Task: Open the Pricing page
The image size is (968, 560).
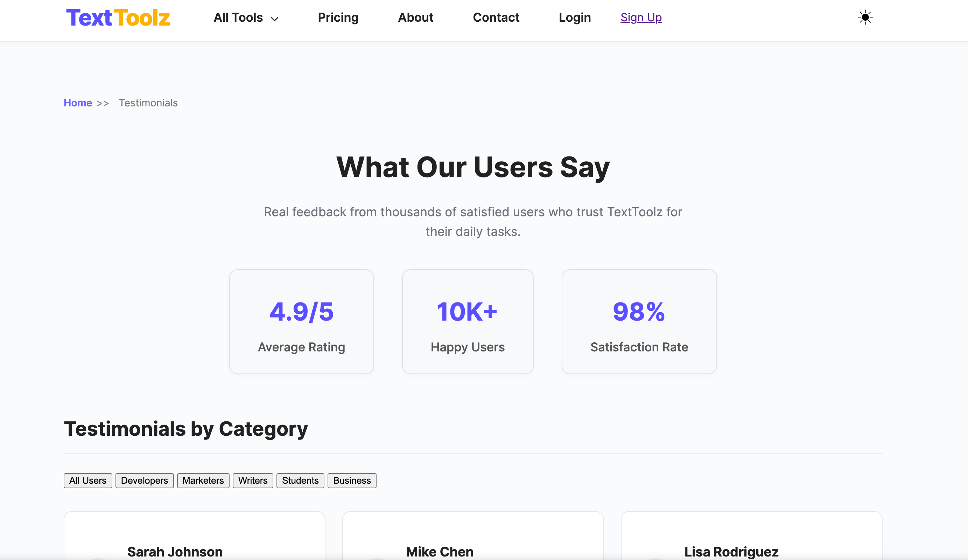Action: (x=338, y=17)
